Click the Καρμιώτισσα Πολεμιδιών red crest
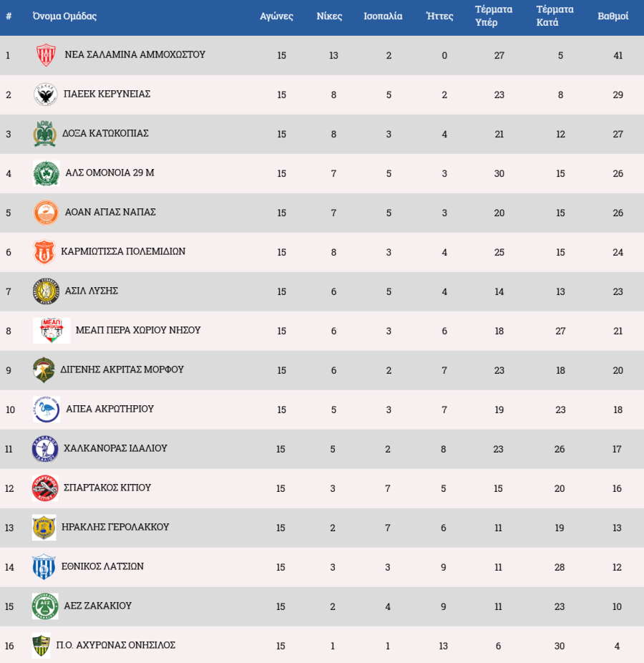 (44, 252)
